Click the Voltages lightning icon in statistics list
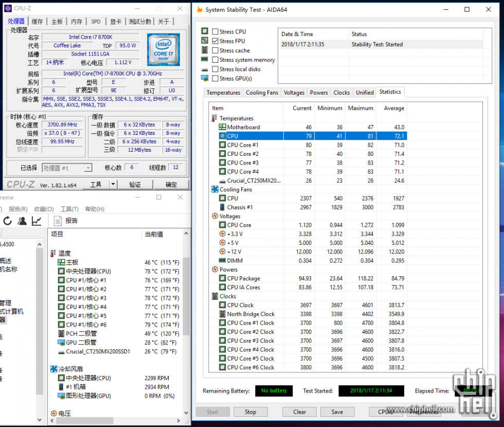This screenshot has width=504, height=427. [215, 216]
